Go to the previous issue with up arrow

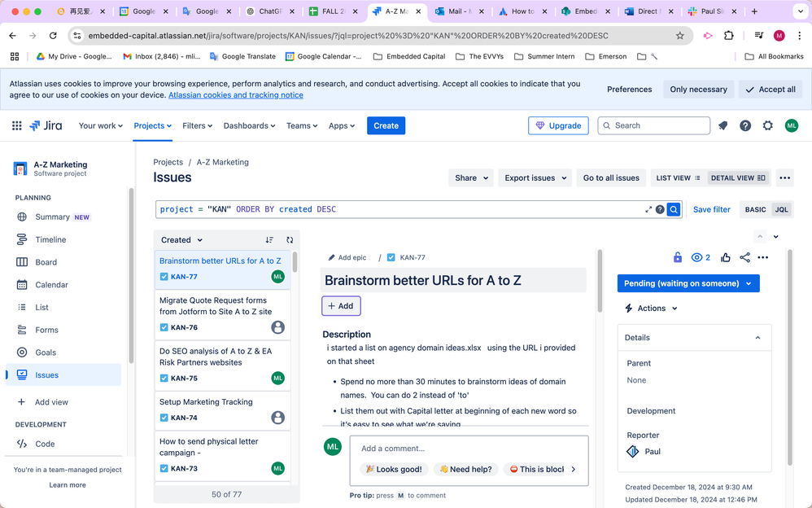pos(760,236)
